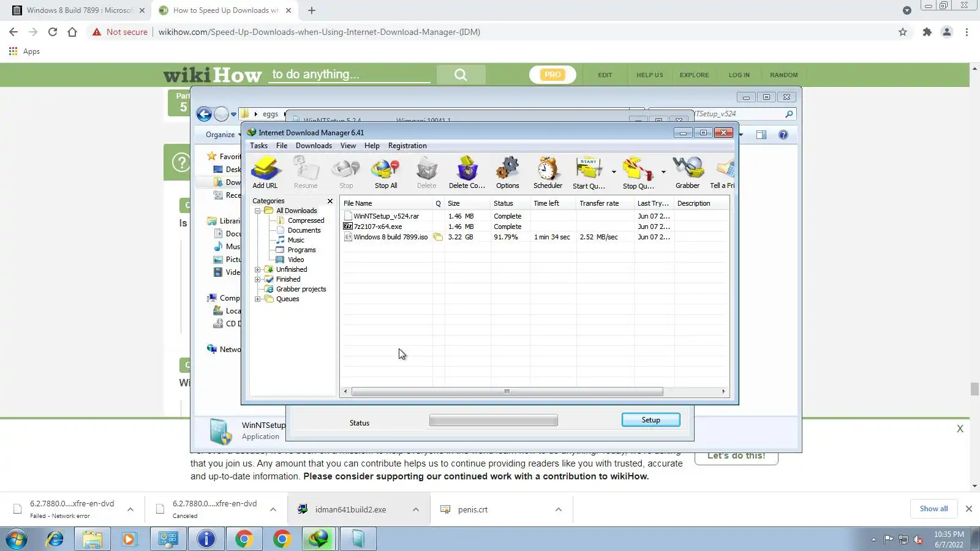980x551 pixels.
Task: Click the Delete Completed toolbar icon
Action: (467, 172)
